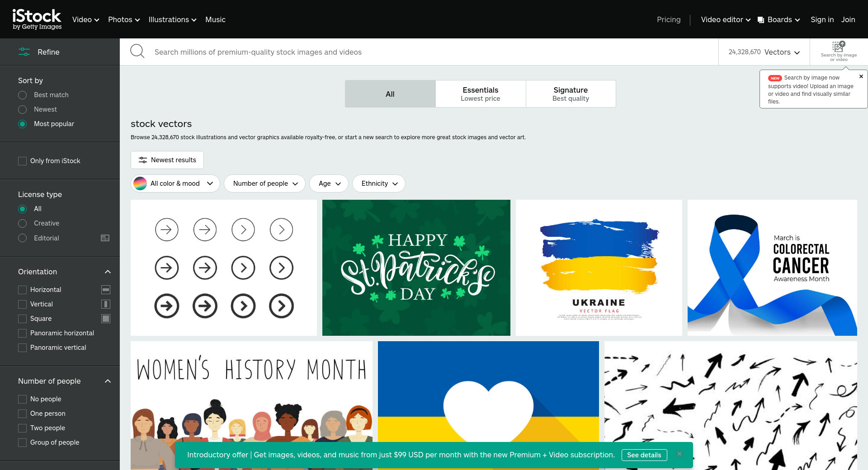Click the search magnifier icon
Image resolution: width=868 pixels, height=470 pixels.
137,52
